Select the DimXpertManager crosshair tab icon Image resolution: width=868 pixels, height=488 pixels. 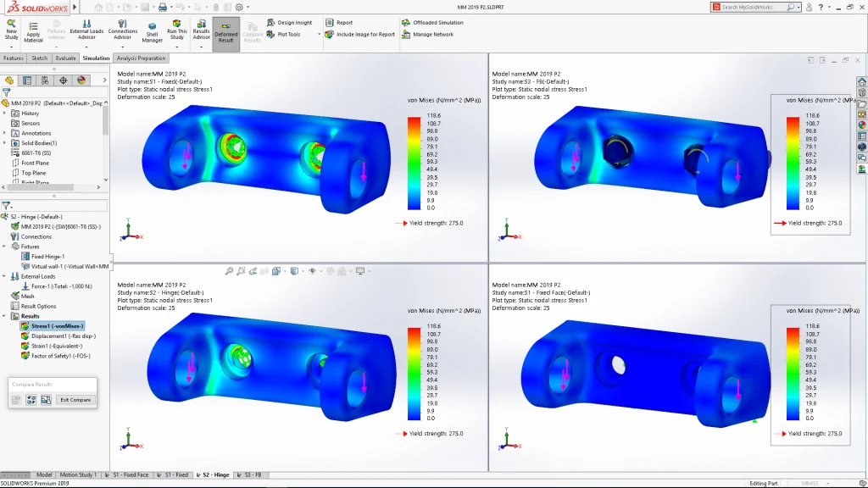pos(63,80)
